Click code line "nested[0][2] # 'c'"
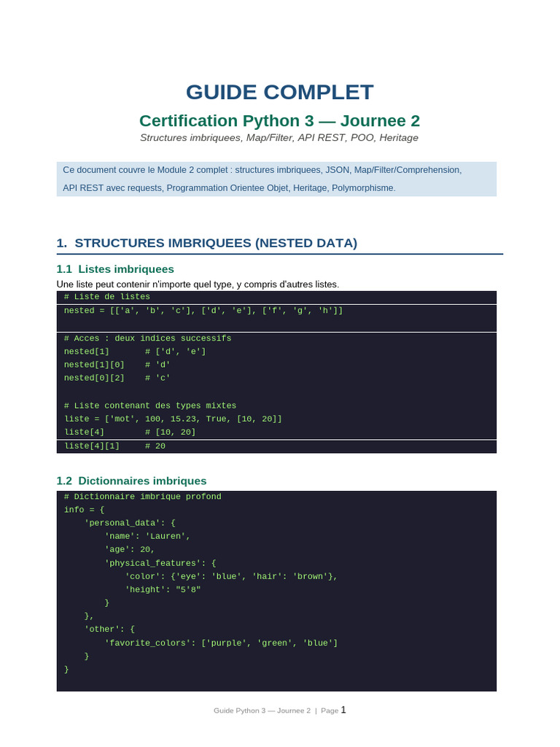This screenshot has width=560, height=747. tap(117, 378)
